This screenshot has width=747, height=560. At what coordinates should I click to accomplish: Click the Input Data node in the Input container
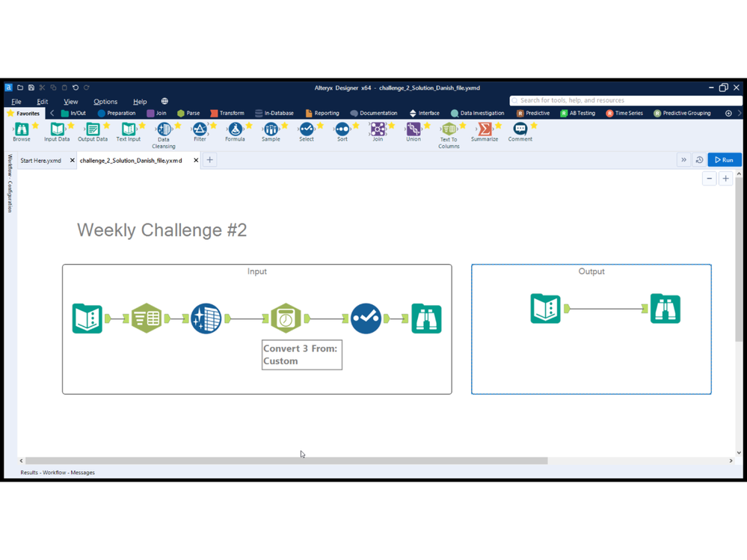tap(87, 318)
